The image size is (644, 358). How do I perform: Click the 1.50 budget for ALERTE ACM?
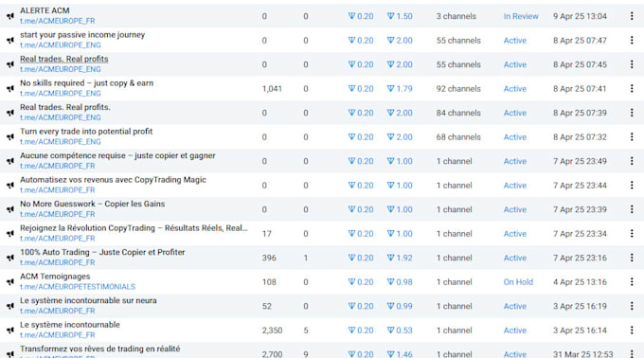400,16
